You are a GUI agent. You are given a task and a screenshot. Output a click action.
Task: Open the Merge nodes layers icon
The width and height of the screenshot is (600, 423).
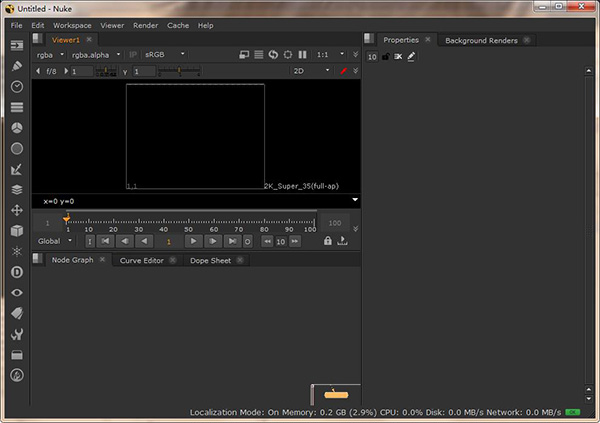[x=17, y=189]
